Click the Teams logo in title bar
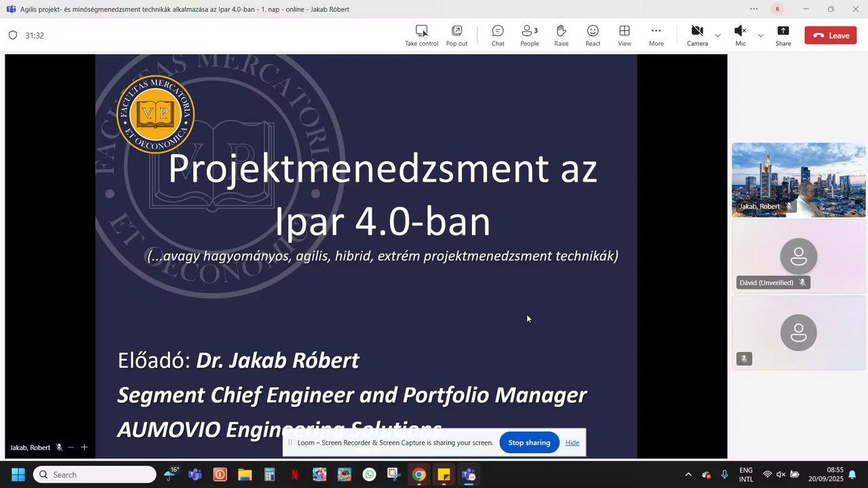The image size is (868, 488). point(11,9)
